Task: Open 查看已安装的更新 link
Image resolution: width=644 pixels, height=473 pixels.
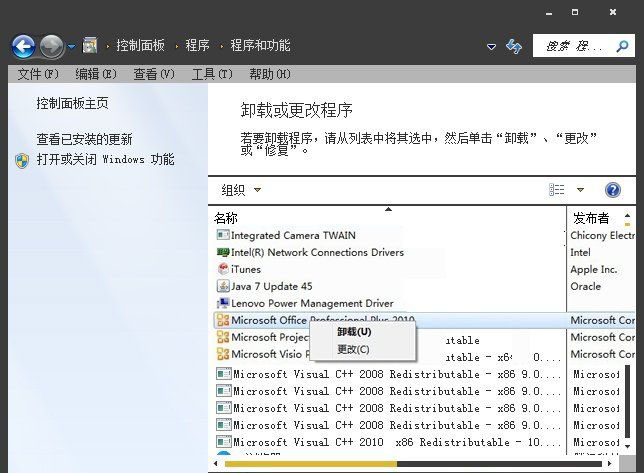Action: 84,139
